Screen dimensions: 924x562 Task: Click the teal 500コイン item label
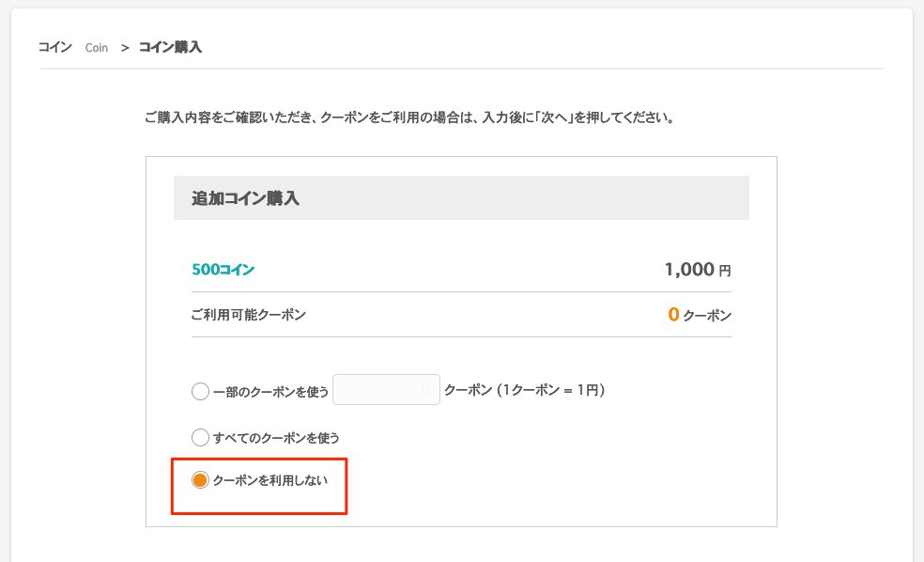(223, 270)
